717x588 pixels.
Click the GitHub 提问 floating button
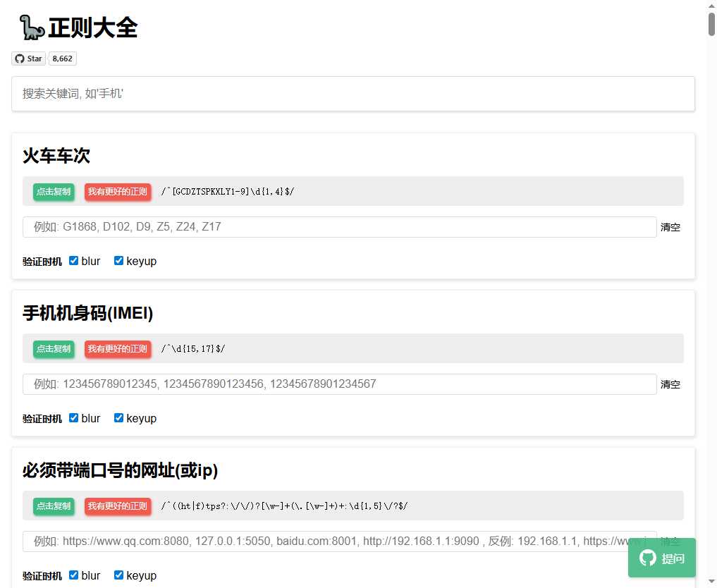coord(661,558)
